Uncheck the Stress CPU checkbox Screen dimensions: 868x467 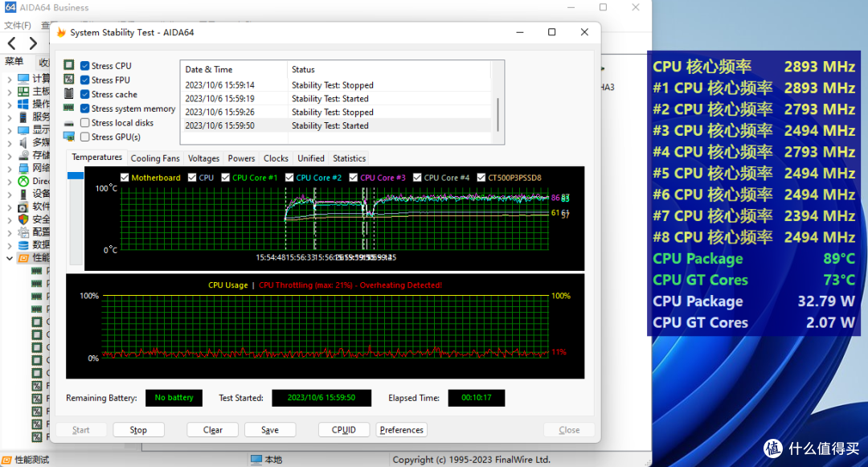click(x=84, y=66)
